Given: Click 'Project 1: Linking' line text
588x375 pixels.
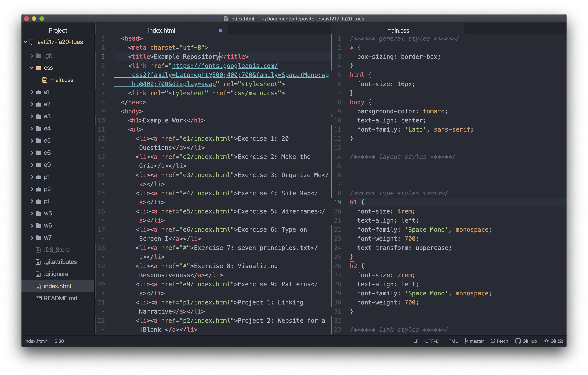Looking at the screenshot, I should point(271,302).
